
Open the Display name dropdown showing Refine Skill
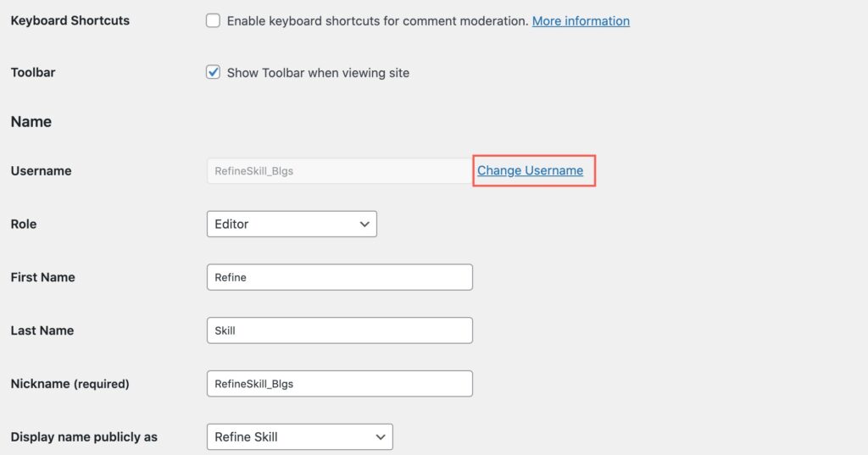click(299, 436)
